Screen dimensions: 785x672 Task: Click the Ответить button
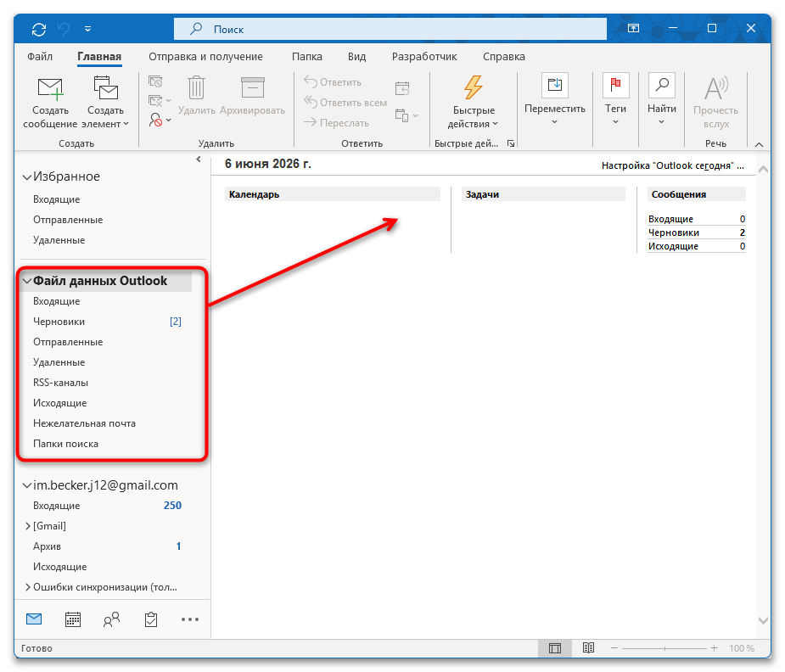click(x=333, y=82)
